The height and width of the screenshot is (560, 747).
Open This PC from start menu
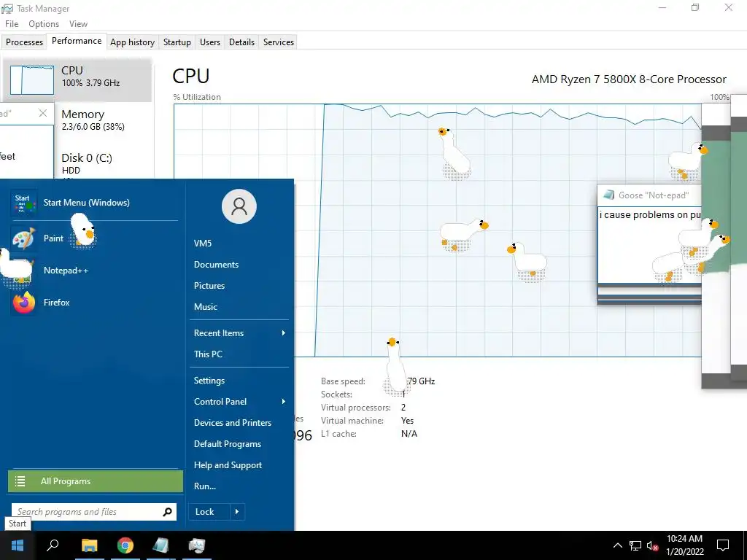click(208, 354)
